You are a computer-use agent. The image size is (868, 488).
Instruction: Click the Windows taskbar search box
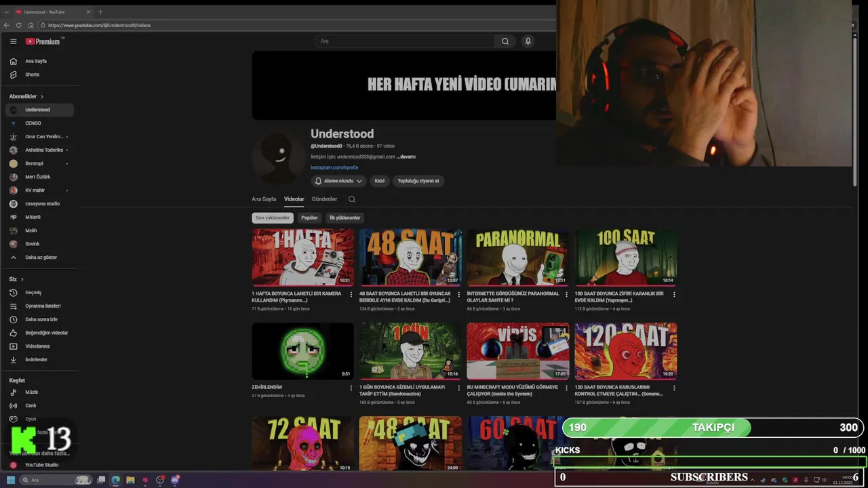pyautogui.click(x=56, y=480)
